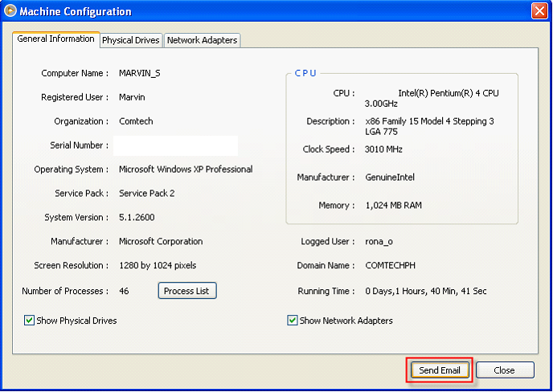Open the Network Adapters tab
The height and width of the screenshot is (392, 553).
point(202,40)
